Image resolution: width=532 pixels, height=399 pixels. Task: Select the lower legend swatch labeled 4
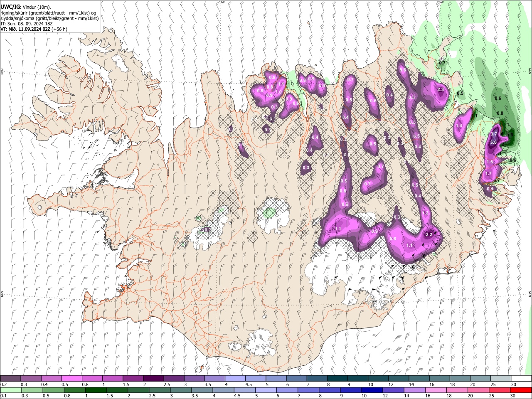(x=223, y=390)
